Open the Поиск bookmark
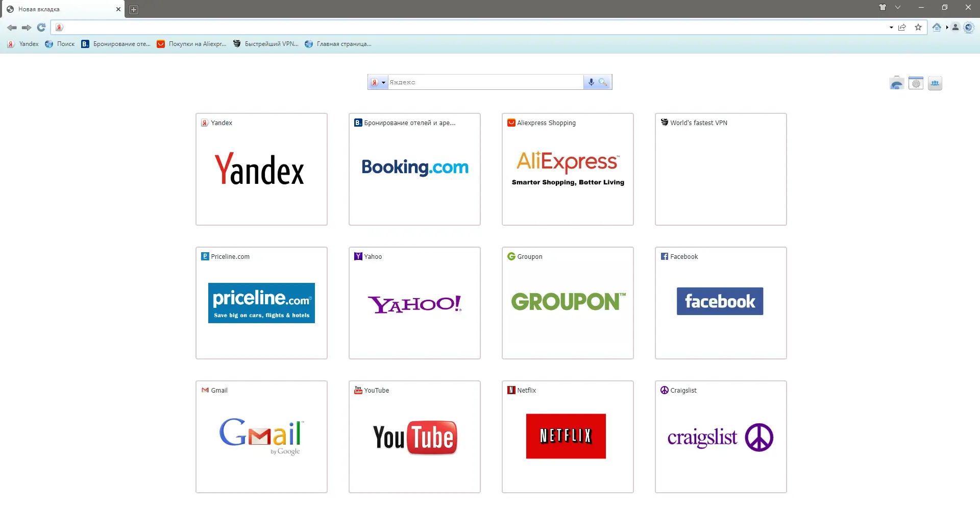 click(60, 44)
